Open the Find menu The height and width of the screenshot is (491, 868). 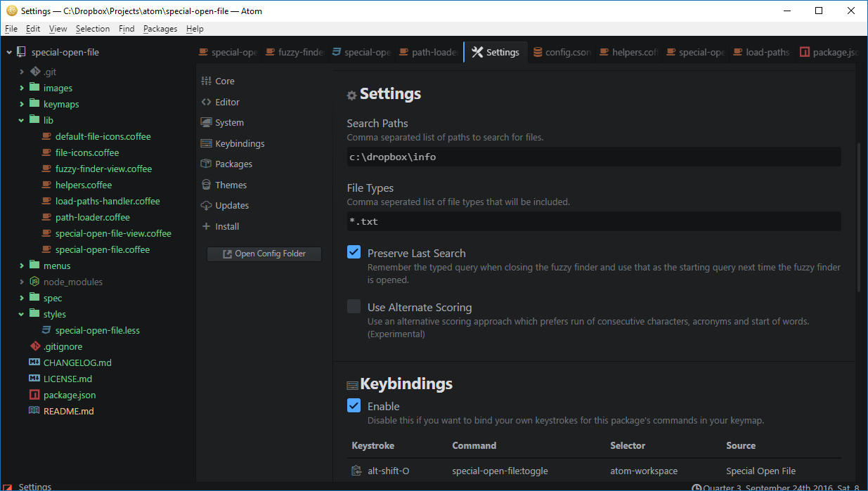(127, 29)
